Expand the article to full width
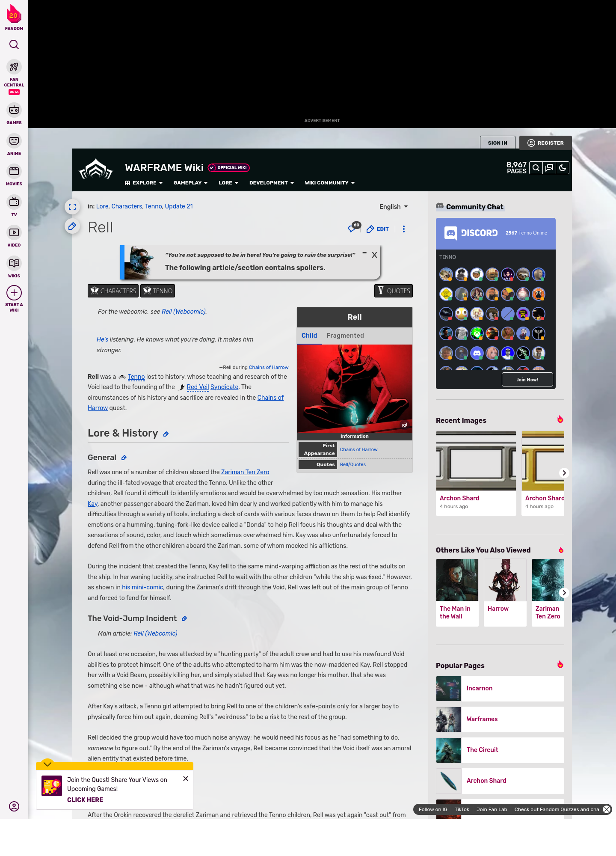 point(72,207)
